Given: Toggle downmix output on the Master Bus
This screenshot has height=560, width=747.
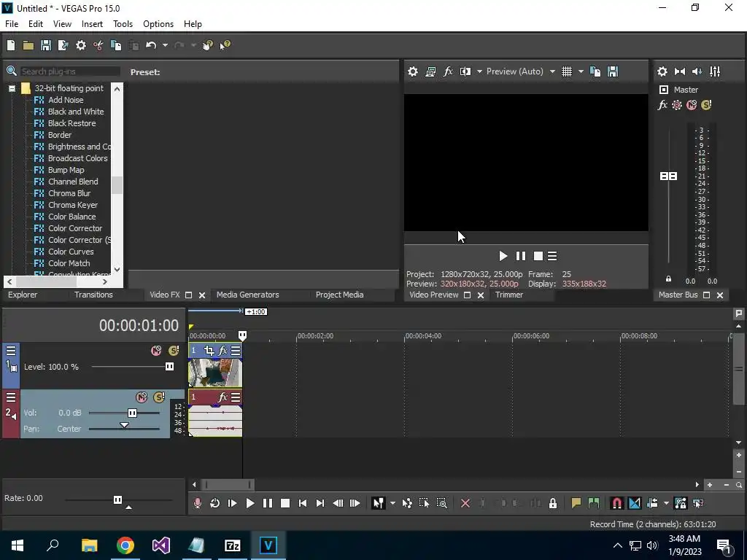Looking at the screenshot, I should pos(680,71).
